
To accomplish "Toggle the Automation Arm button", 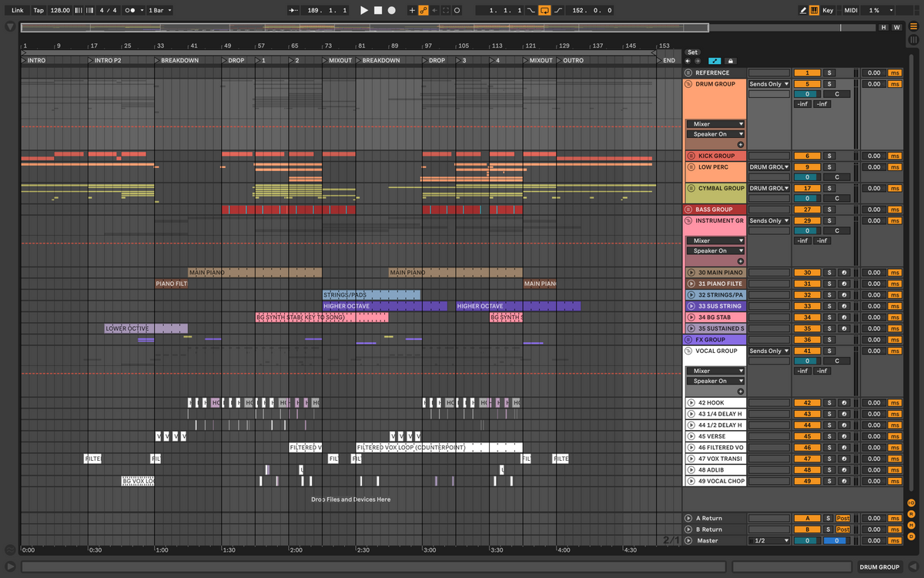I will 423,11.
